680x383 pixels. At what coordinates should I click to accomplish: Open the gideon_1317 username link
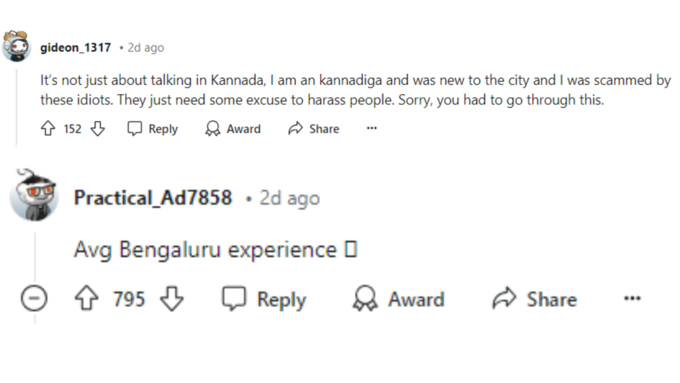[75, 47]
